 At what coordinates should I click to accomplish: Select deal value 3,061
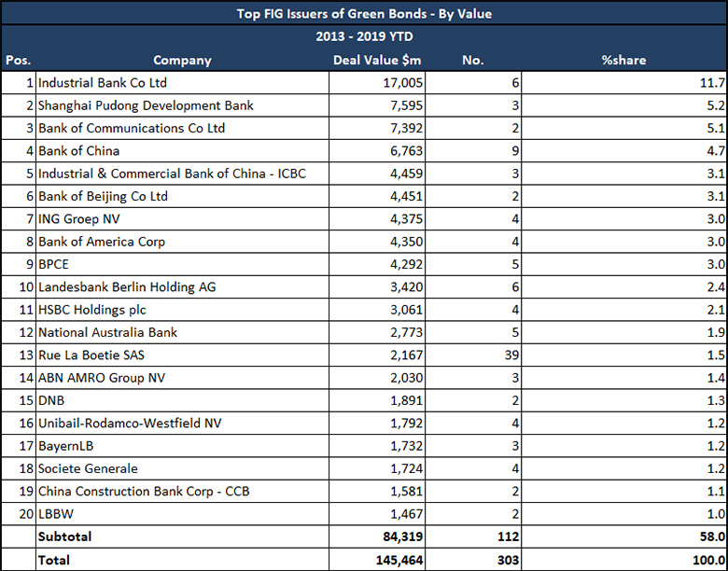pyautogui.click(x=377, y=310)
